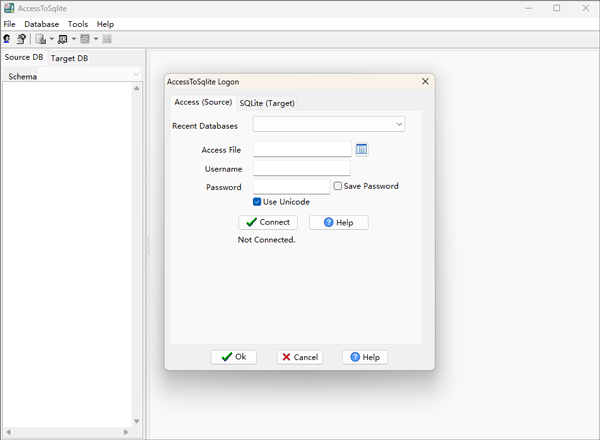Select the SQLite (Target) tab
The image size is (600, 440).
tap(267, 103)
